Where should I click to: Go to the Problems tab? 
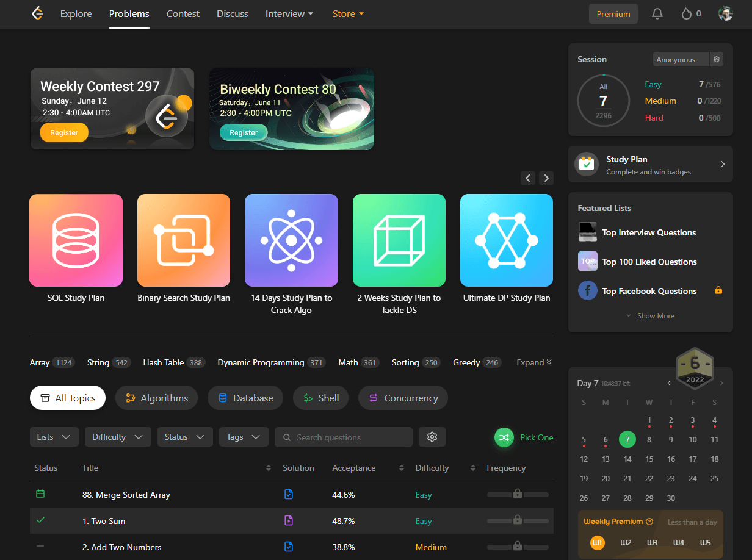pyautogui.click(x=129, y=13)
